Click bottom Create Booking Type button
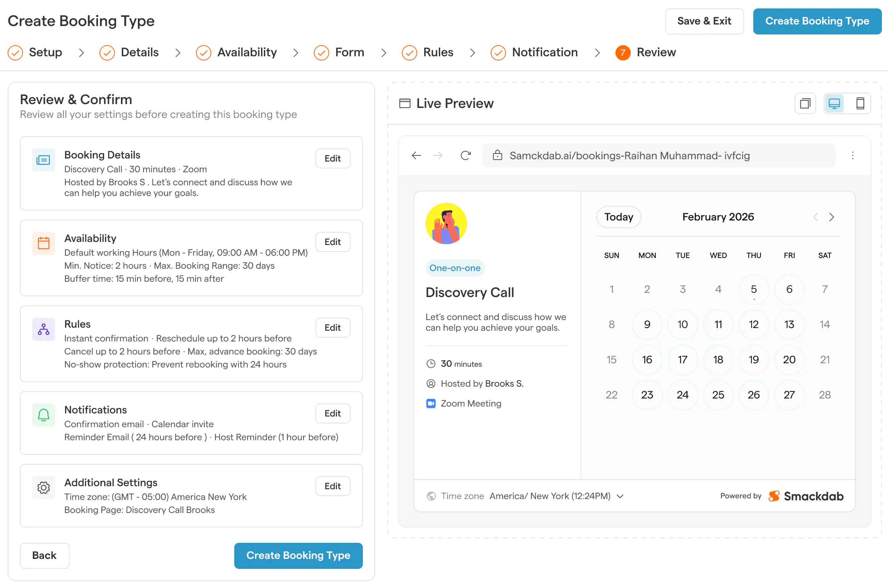 298,555
